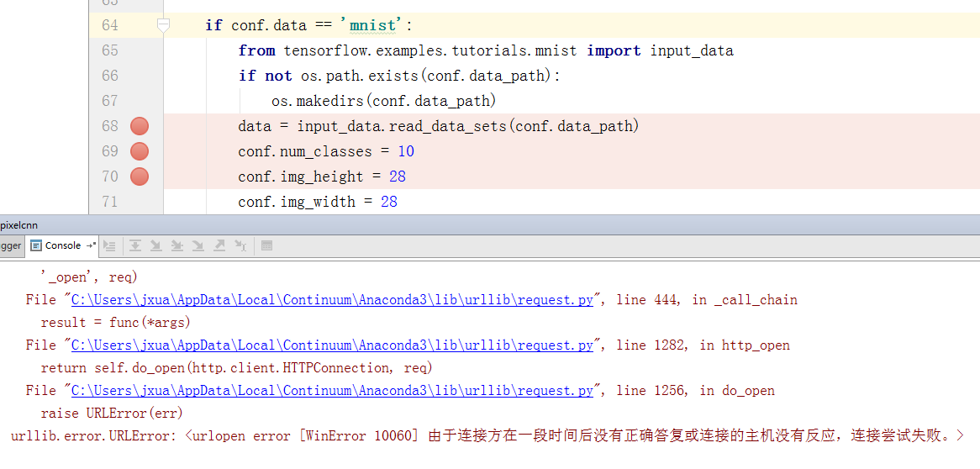Click 'return self.do_open' console line
This screenshot has width=980, height=469.
(x=237, y=367)
